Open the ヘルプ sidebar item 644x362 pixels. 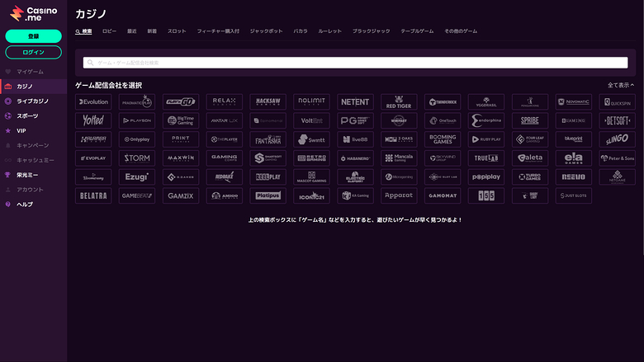tap(25, 205)
